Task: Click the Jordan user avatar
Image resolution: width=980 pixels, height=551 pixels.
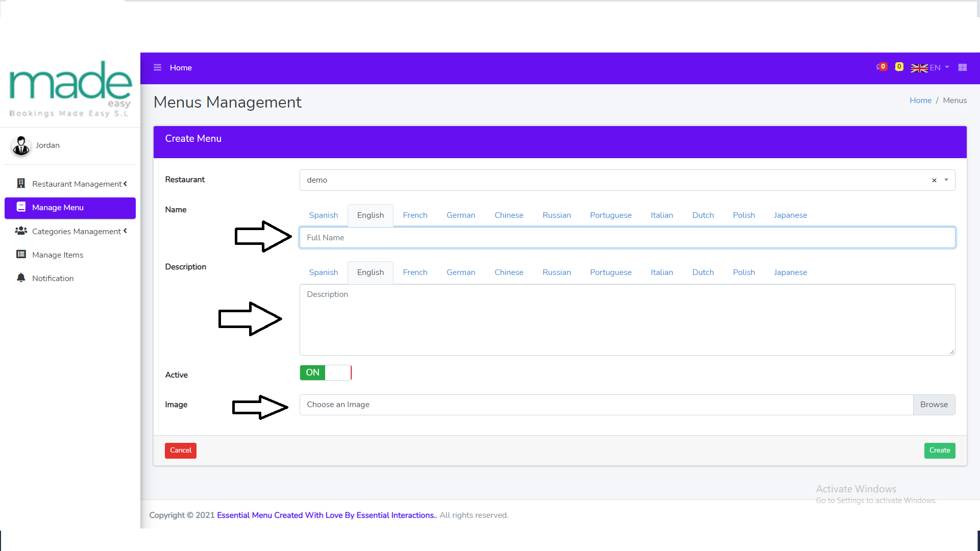Action: click(x=21, y=145)
